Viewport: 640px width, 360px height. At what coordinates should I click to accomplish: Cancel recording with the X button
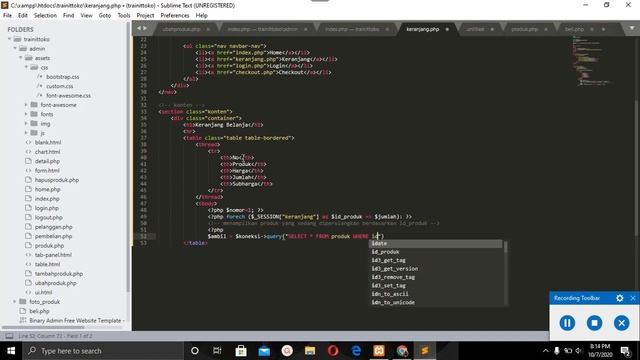622,323
